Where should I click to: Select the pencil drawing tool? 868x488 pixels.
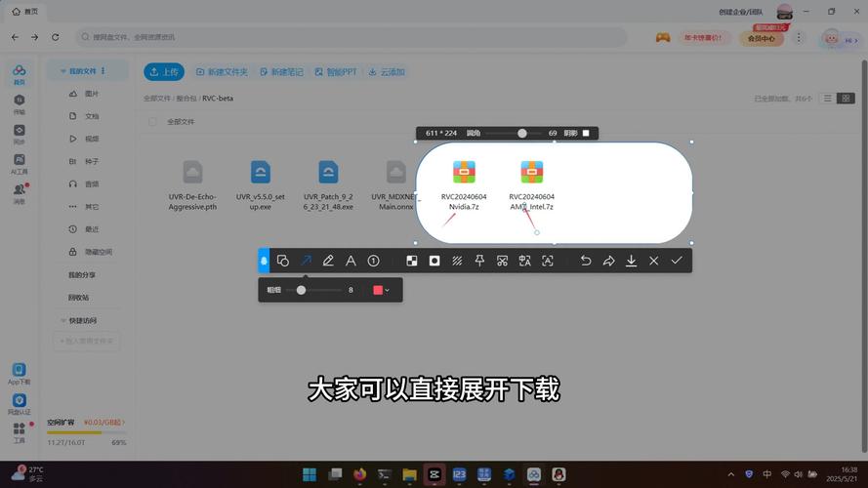[328, 261]
